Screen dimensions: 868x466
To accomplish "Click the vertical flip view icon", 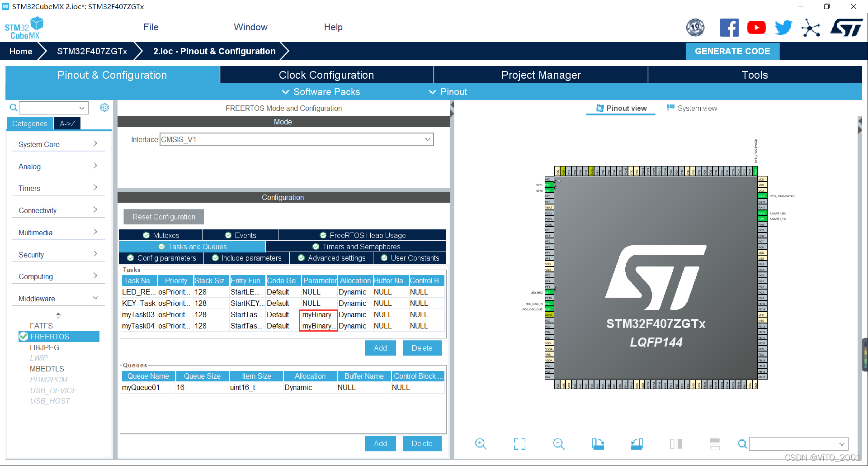I will (676, 444).
